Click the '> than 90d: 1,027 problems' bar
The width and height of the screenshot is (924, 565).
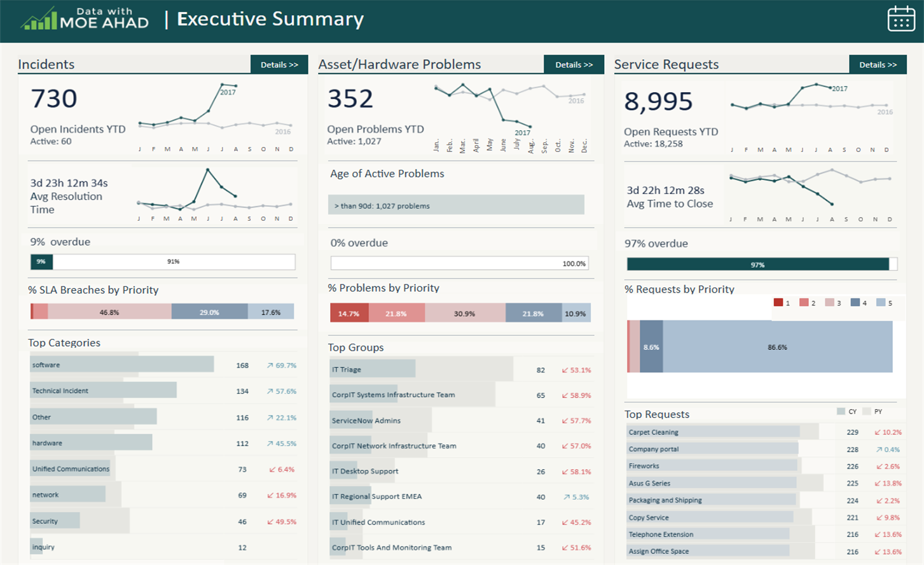456,205
